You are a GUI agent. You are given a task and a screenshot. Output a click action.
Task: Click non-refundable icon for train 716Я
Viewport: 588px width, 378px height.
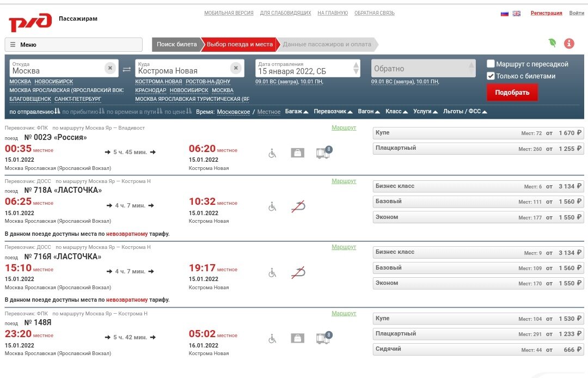298,273
